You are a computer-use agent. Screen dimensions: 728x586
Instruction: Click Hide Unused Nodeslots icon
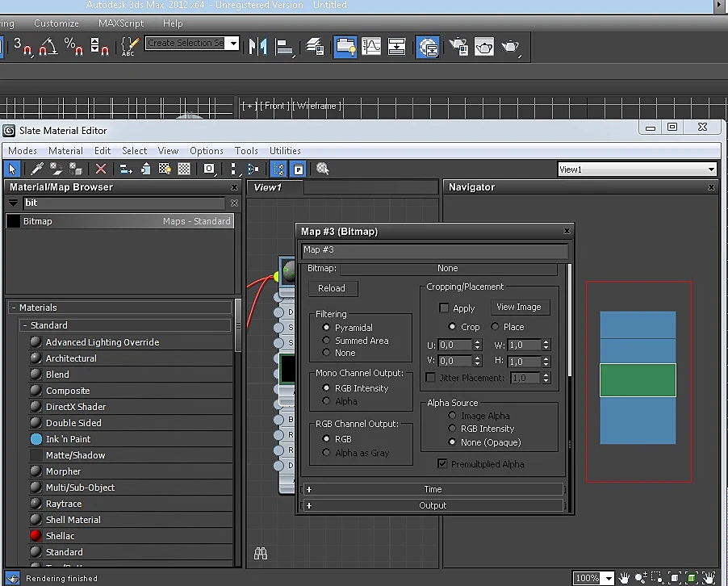145,169
